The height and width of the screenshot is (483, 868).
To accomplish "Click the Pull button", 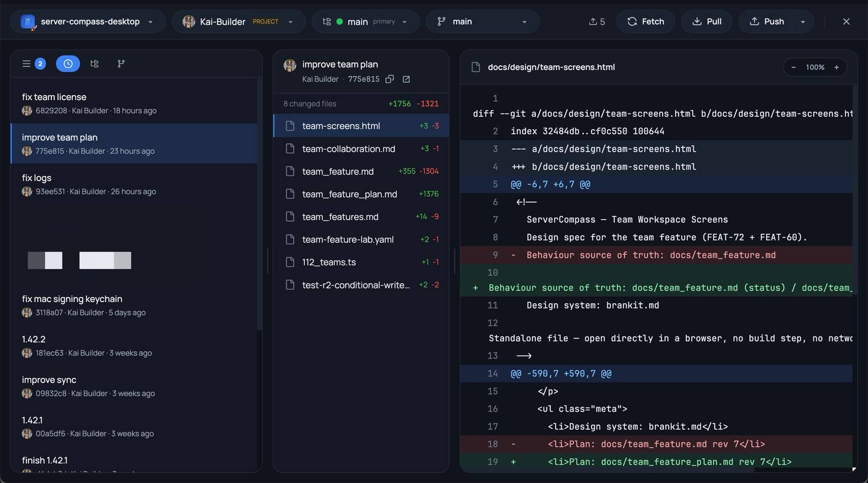I will (707, 21).
